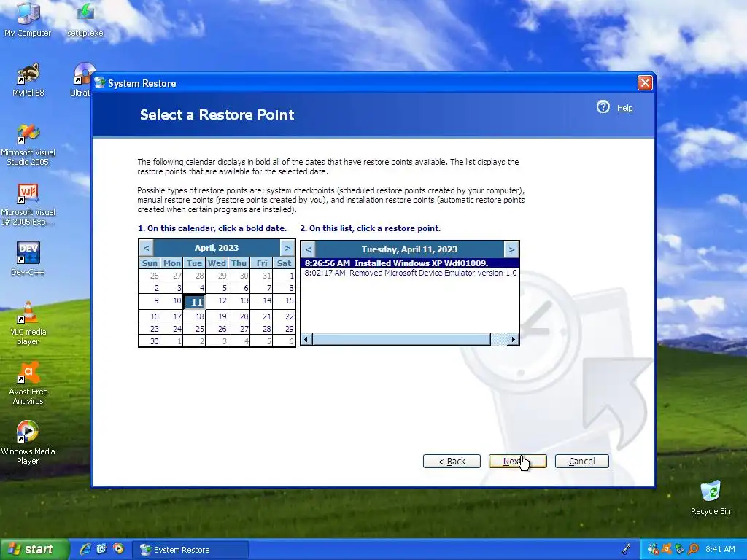The image size is (747, 560).
Task: Select restore point Removed Microsoft Device Emulator
Action: 410,273
